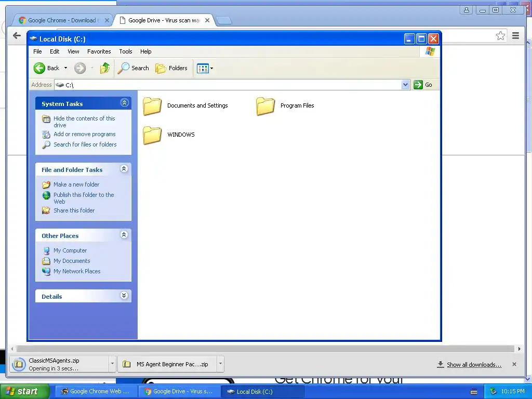Switch to Google Chrome - Download tab
Viewport: 532px width, 399px height.
(x=62, y=20)
